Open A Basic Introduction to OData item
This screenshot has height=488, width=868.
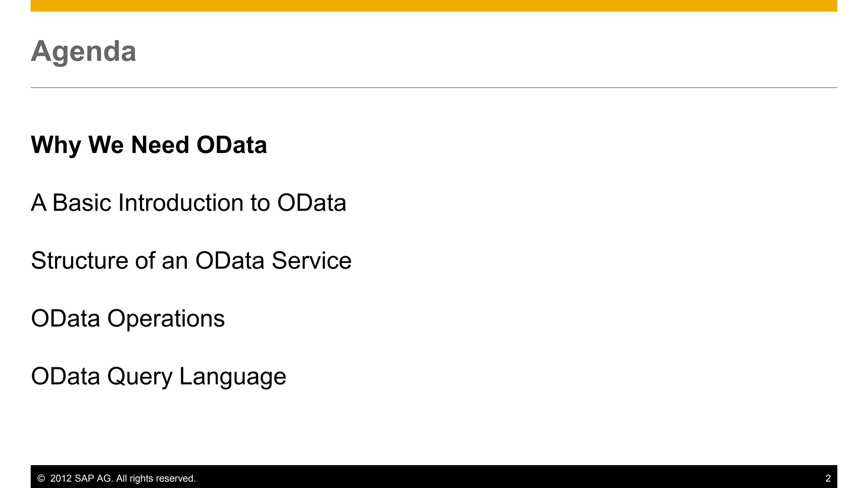(189, 202)
